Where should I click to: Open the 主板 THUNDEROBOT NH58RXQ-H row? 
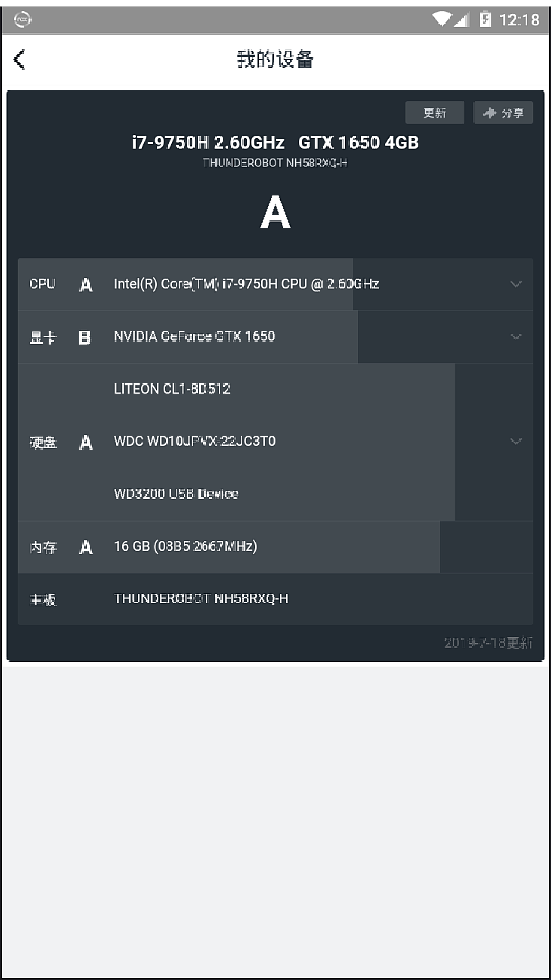pos(201,599)
